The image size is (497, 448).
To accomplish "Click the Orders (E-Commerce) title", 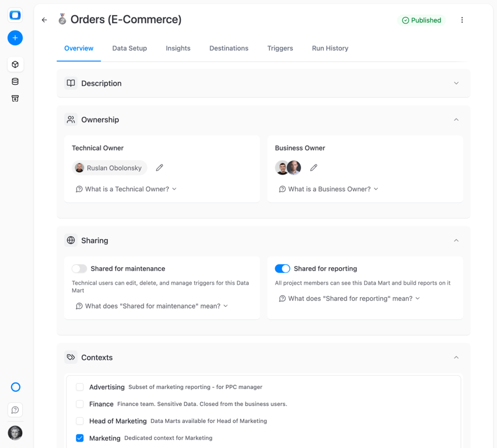I will [x=126, y=19].
